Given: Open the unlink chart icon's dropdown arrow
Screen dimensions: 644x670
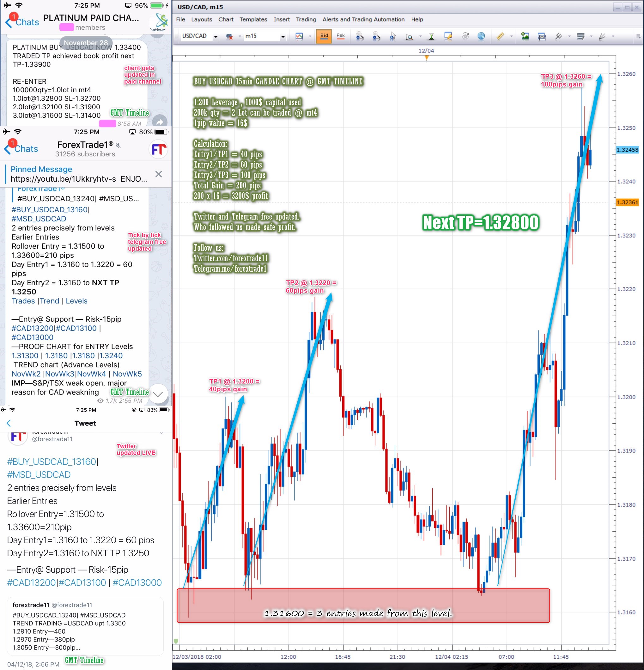Looking at the screenshot, I should click(240, 36).
